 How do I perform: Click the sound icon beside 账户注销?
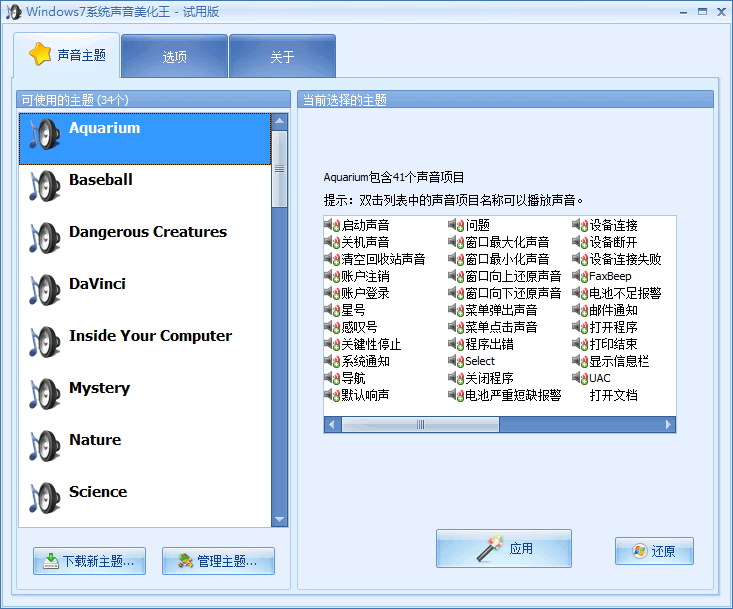[x=332, y=276]
